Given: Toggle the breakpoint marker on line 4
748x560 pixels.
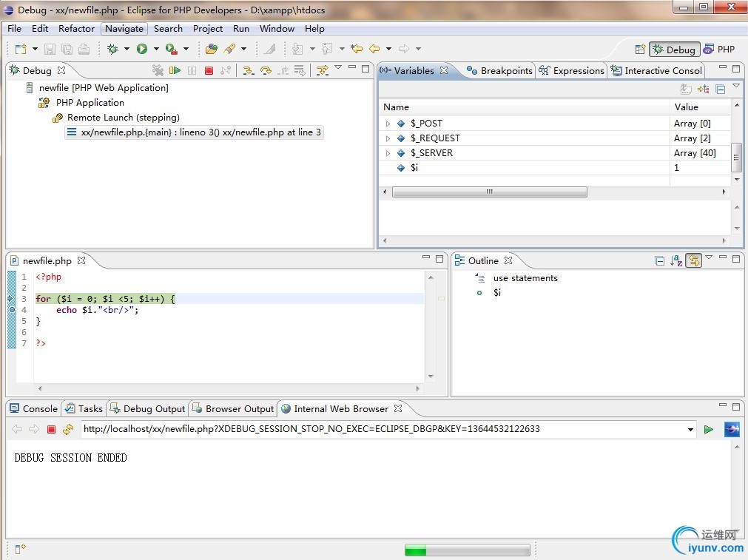Looking at the screenshot, I should (13, 310).
